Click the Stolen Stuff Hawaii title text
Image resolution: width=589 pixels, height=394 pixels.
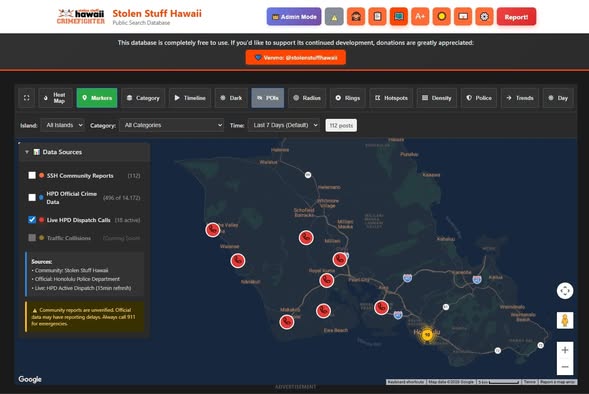[x=157, y=14]
